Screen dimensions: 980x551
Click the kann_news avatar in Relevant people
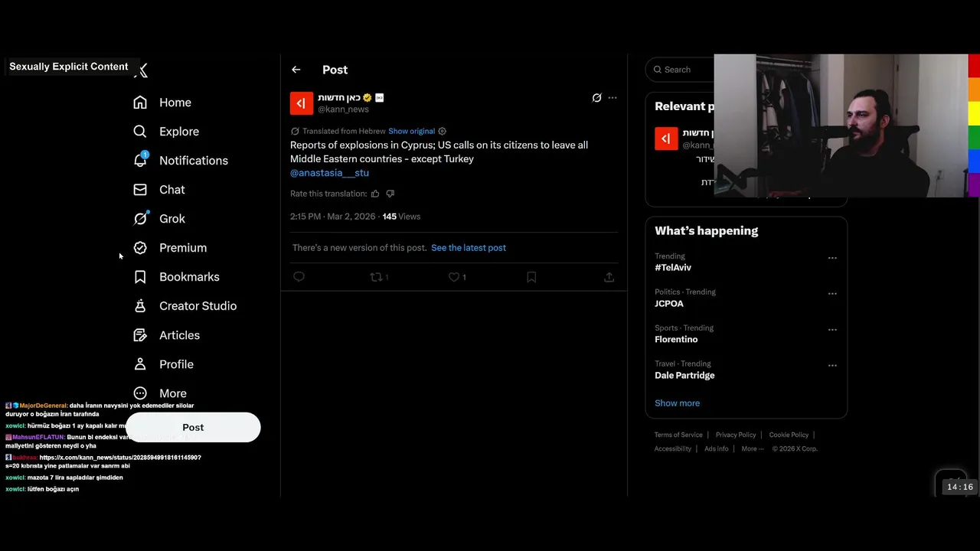(666, 139)
